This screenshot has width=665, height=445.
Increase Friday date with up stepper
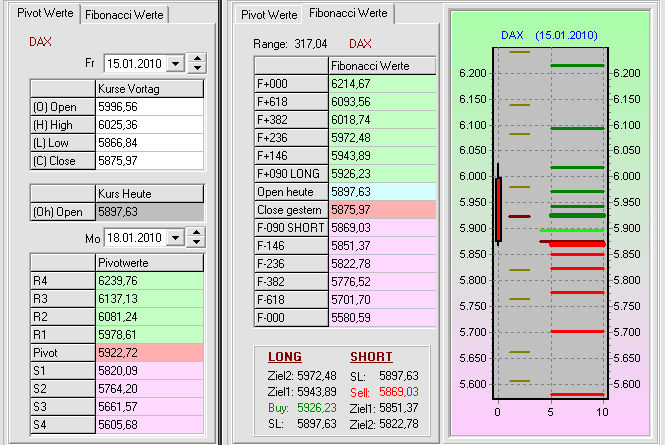tap(197, 59)
